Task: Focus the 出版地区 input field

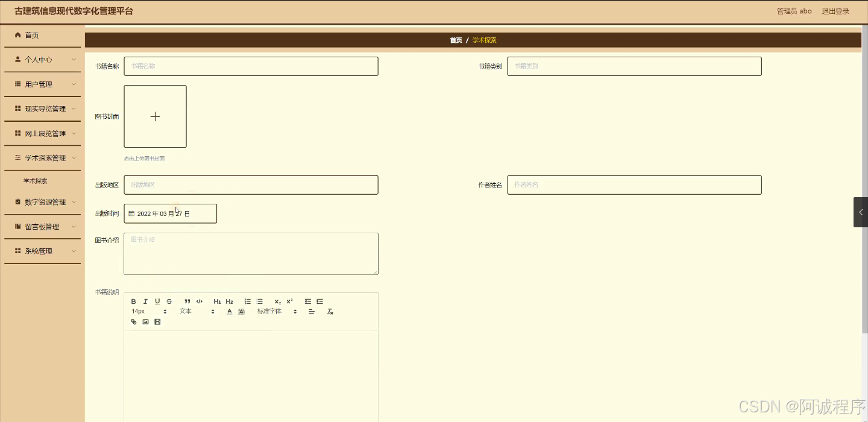Action: coord(251,185)
